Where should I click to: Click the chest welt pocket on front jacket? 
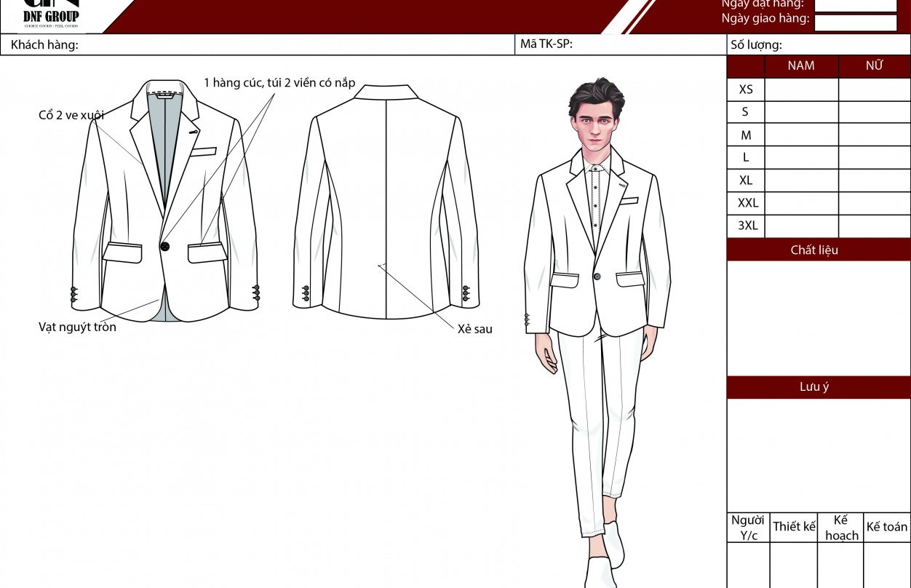click(x=204, y=153)
